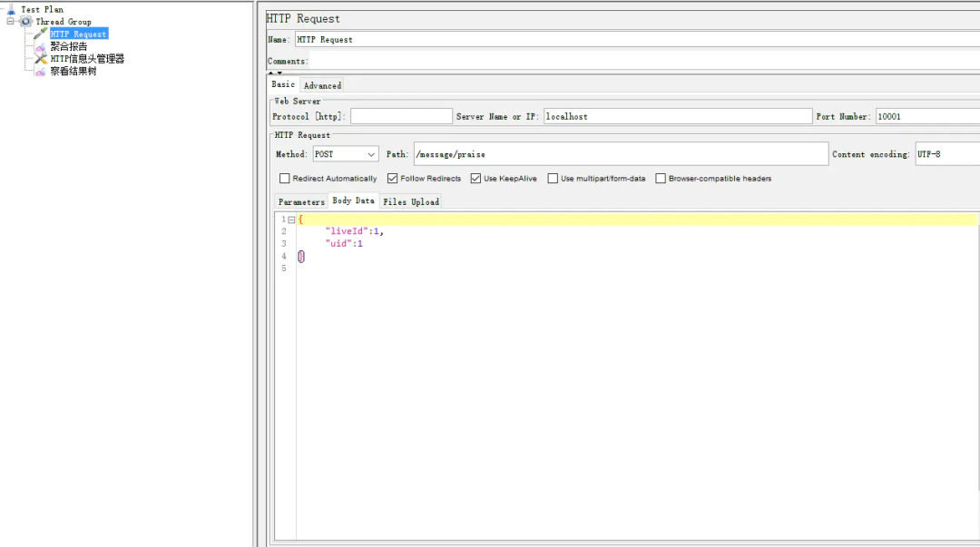Collapse the Thread Group tree node
The image size is (980, 547).
[x=10, y=21]
